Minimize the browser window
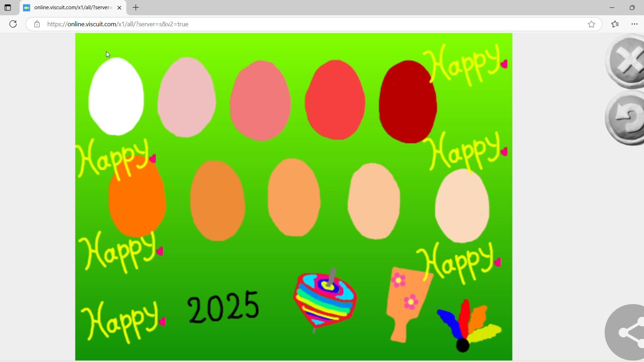Viewport: 644px width, 362px height. [x=612, y=7]
